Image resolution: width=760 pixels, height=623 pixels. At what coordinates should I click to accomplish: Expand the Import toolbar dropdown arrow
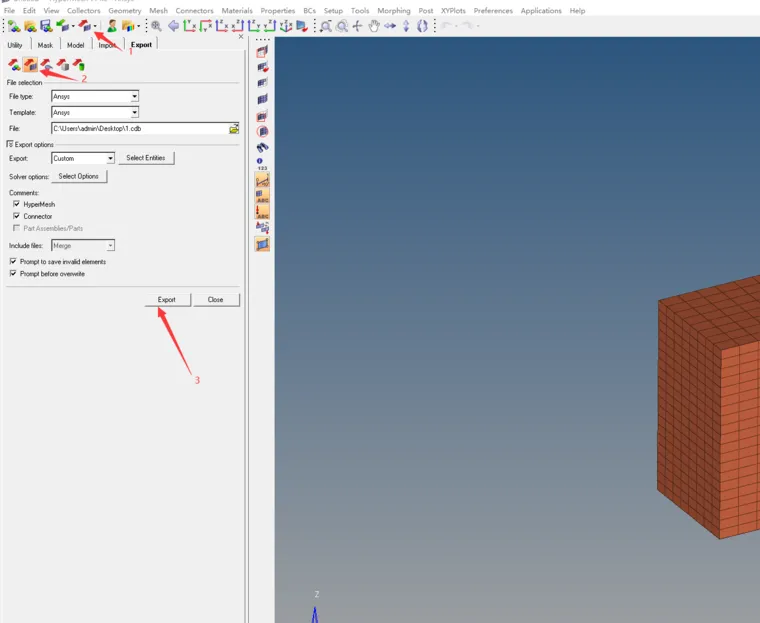(x=73, y=26)
